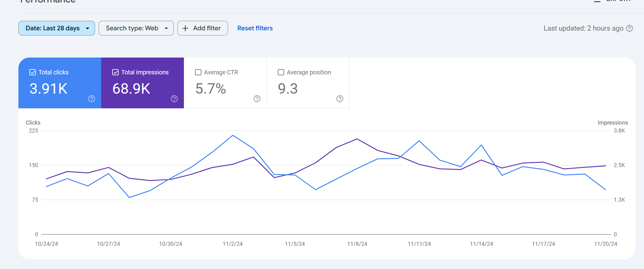The image size is (644, 269).
Task: Click the plus icon in Add filter
Action: (185, 28)
